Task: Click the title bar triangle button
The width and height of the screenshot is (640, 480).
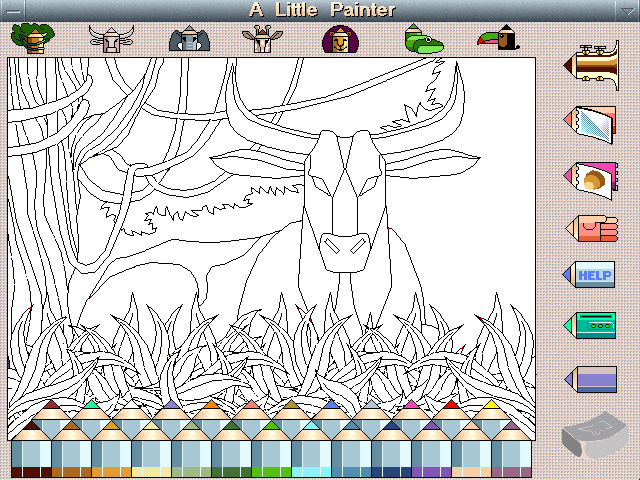Action: [x=628, y=11]
